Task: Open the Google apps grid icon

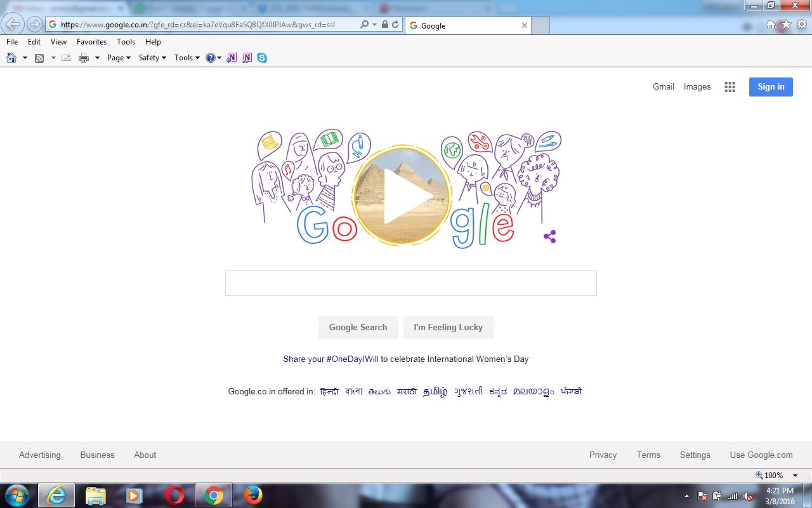Action: pyautogui.click(x=730, y=87)
